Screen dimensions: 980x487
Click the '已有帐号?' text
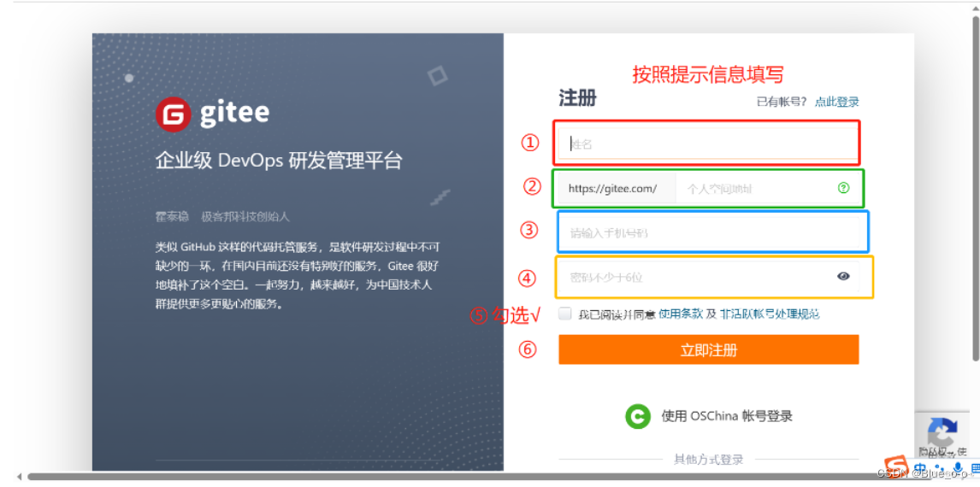coord(782,102)
